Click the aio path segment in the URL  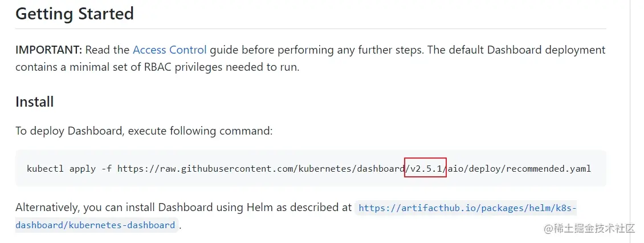click(457, 169)
